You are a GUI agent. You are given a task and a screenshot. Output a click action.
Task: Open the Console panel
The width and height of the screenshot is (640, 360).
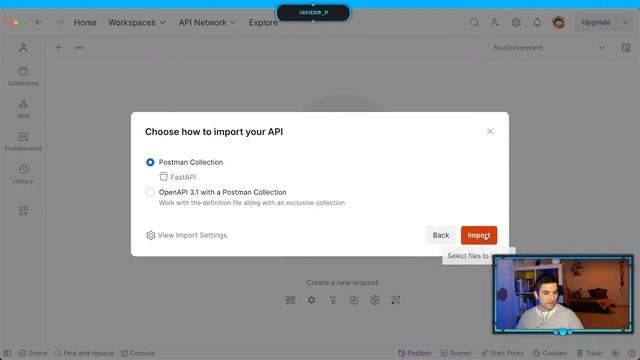click(138, 353)
